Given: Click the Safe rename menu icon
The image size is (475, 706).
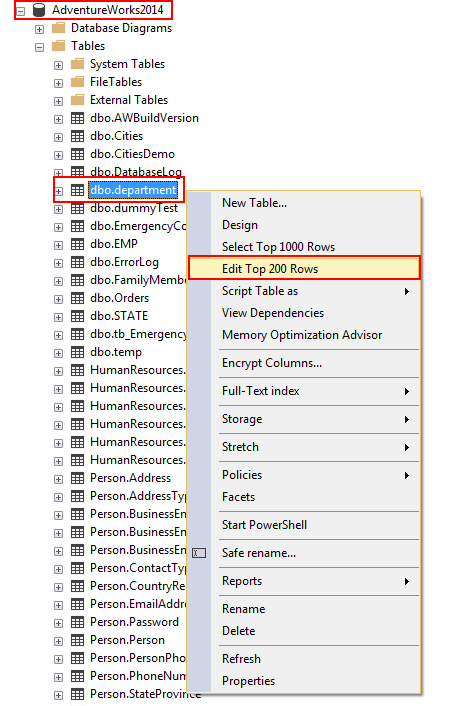Looking at the screenshot, I should coord(199,553).
